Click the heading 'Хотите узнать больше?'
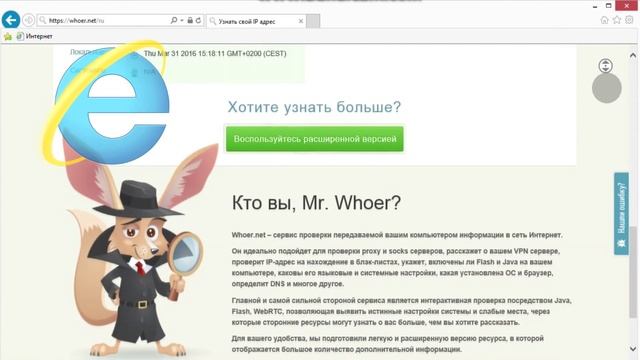This screenshot has width=640, height=360. (x=314, y=107)
